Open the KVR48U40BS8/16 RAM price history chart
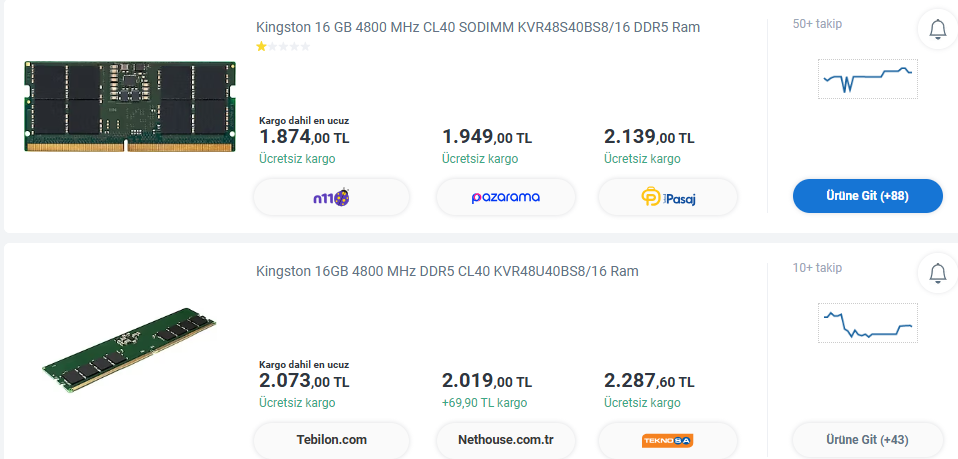 click(x=867, y=323)
